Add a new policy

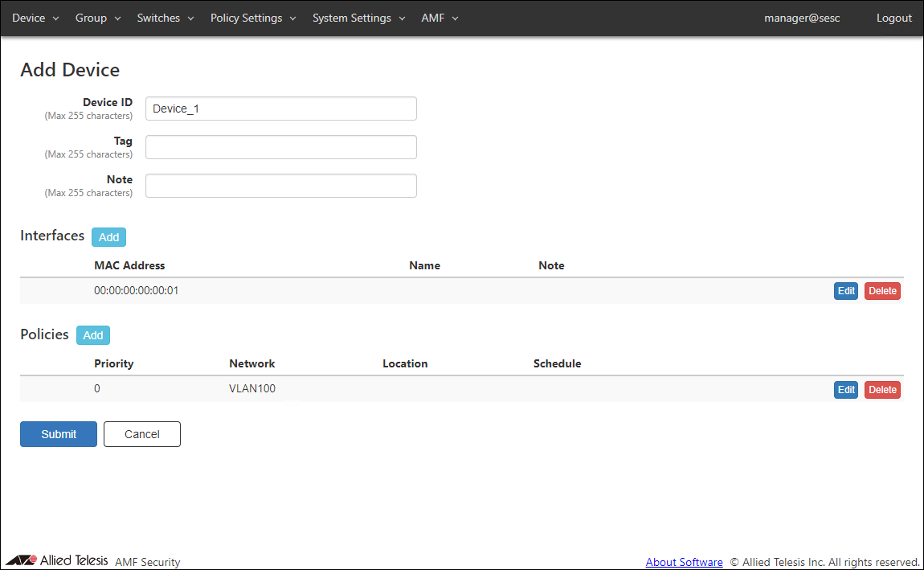[93, 335]
